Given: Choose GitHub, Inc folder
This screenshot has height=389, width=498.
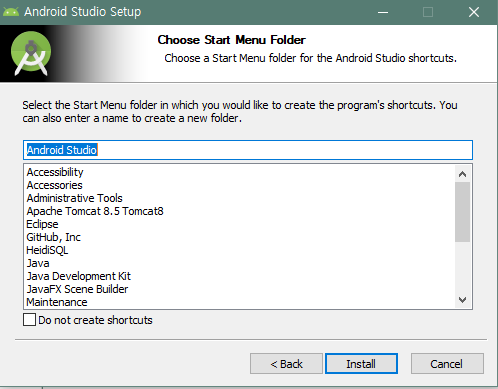Looking at the screenshot, I should 53,237.
